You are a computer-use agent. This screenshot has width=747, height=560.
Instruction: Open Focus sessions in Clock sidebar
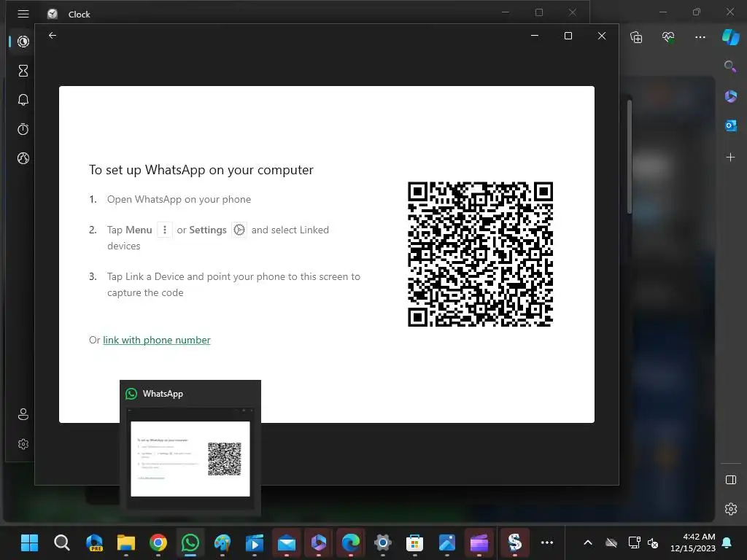pyautogui.click(x=23, y=42)
